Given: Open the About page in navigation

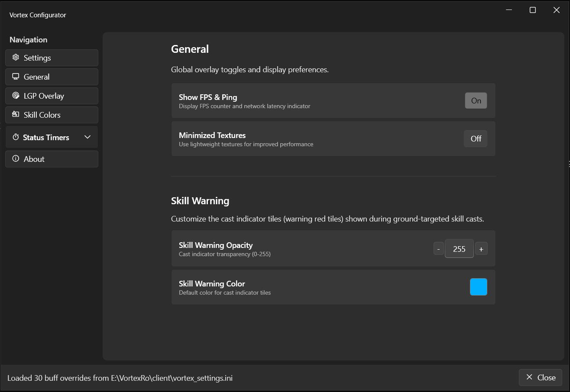Looking at the screenshot, I should coord(52,159).
